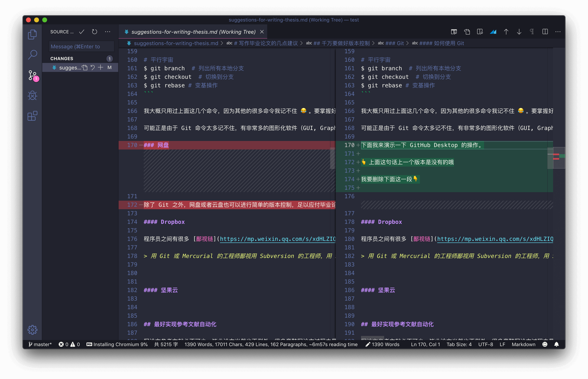Click breadcrumb 千万要做好版本控制
This screenshot has width=588, height=379.
coord(341,43)
